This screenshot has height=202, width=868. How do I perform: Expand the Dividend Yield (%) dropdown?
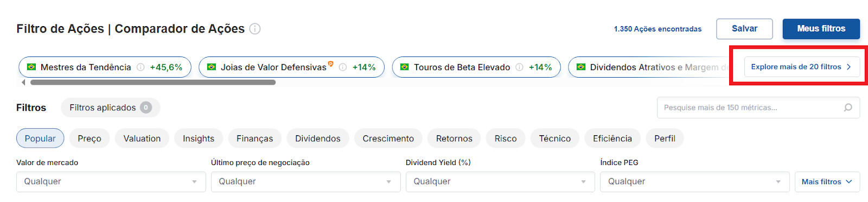[x=500, y=182]
